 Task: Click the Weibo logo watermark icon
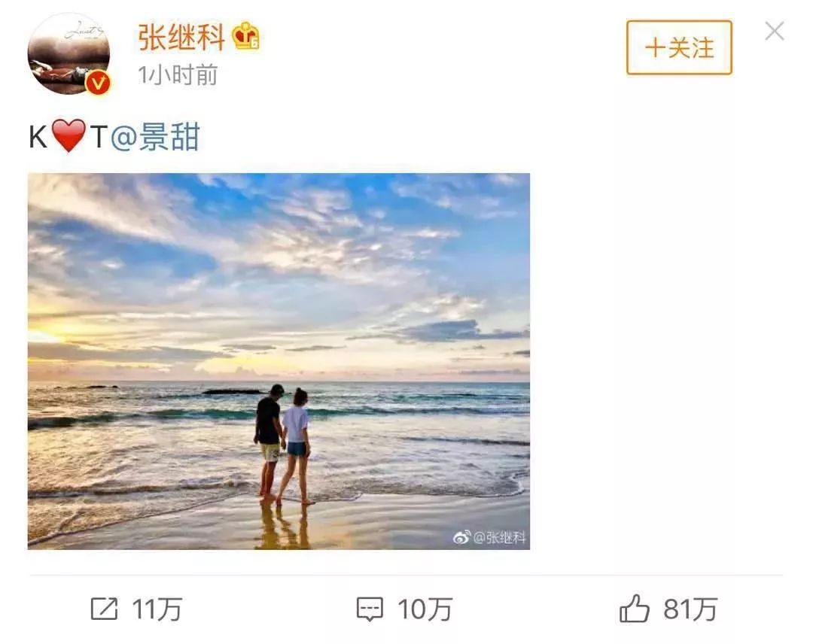point(462,538)
